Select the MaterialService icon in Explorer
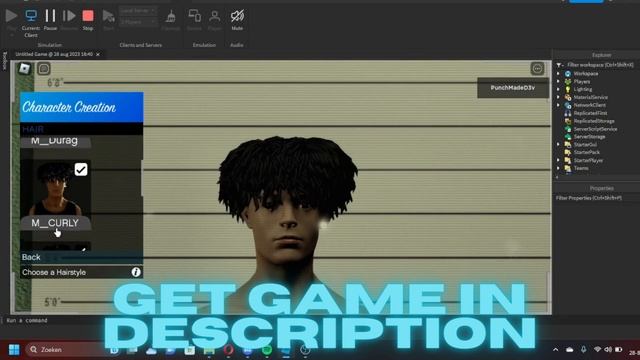Screen dimensions: 640x360 tap(568, 97)
